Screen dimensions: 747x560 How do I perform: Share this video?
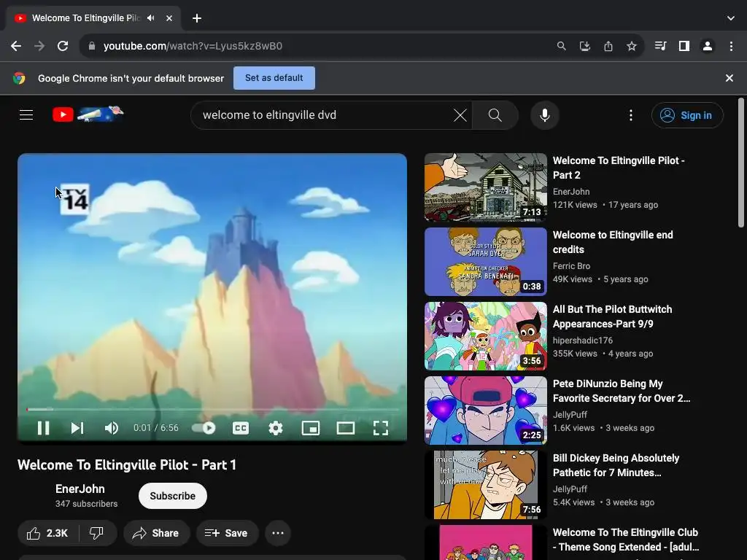156,533
